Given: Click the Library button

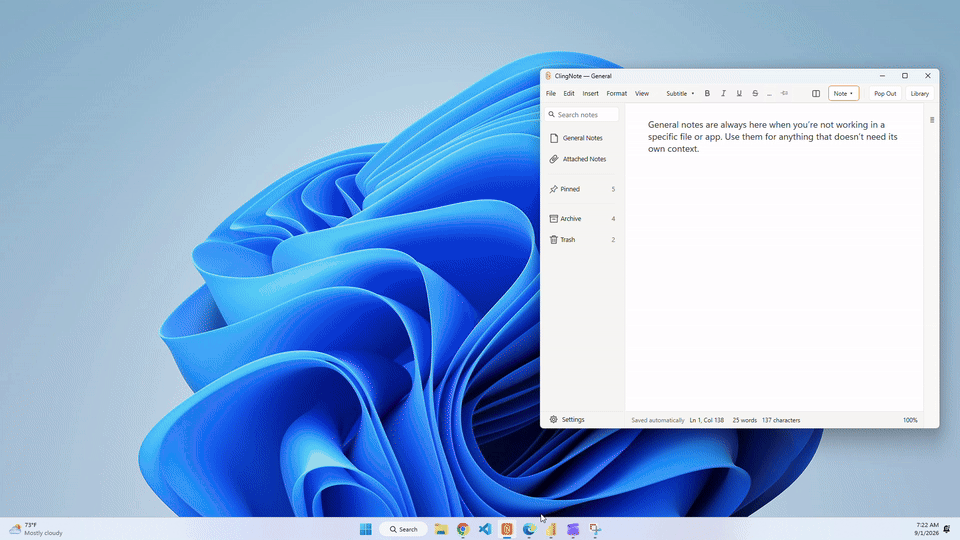Looking at the screenshot, I should [x=920, y=94].
